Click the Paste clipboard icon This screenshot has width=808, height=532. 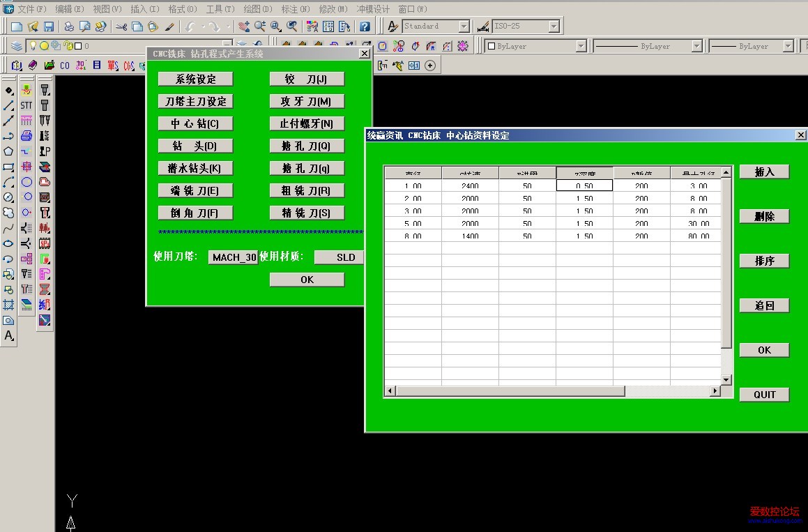(153, 26)
